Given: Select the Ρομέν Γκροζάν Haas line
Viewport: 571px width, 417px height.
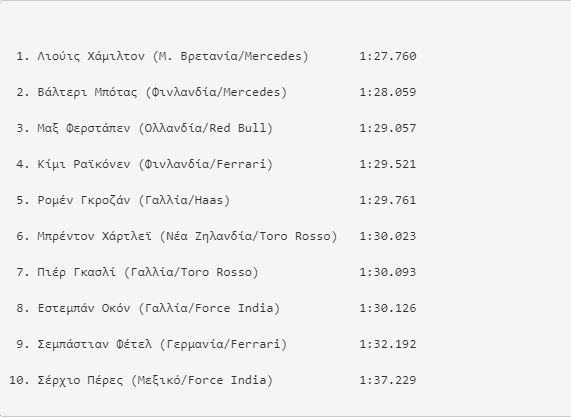Looking at the screenshot, I should point(134,201).
